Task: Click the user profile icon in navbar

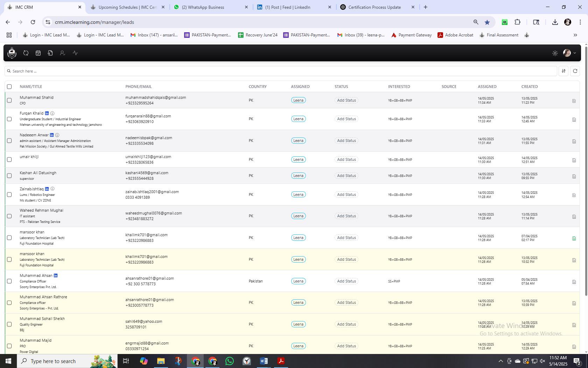Action: 62,53
